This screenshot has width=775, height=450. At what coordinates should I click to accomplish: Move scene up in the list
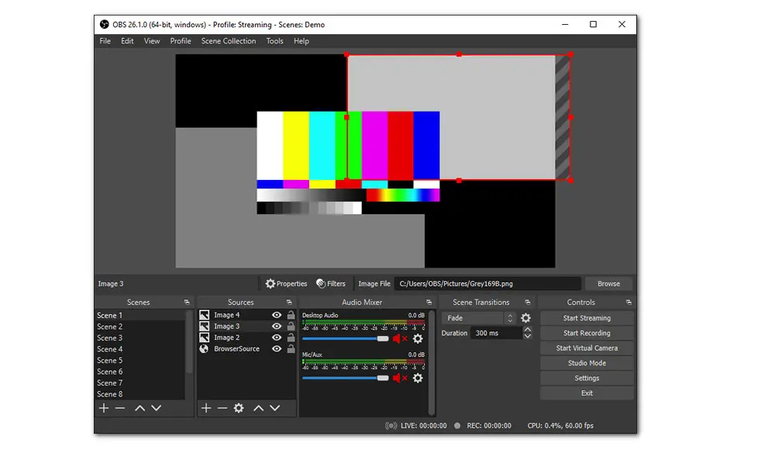coord(140,408)
